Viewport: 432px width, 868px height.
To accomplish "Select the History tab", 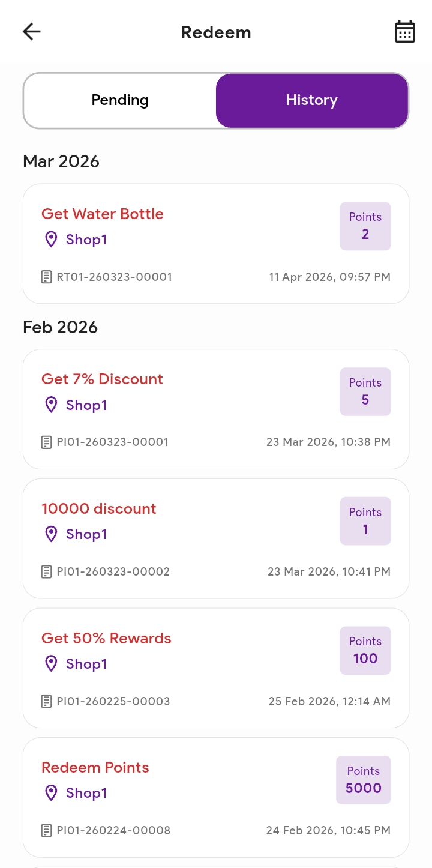I will coord(312,100).
